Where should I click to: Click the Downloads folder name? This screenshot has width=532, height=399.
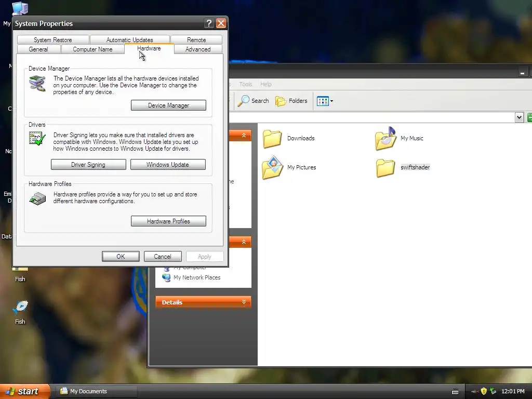301,138
